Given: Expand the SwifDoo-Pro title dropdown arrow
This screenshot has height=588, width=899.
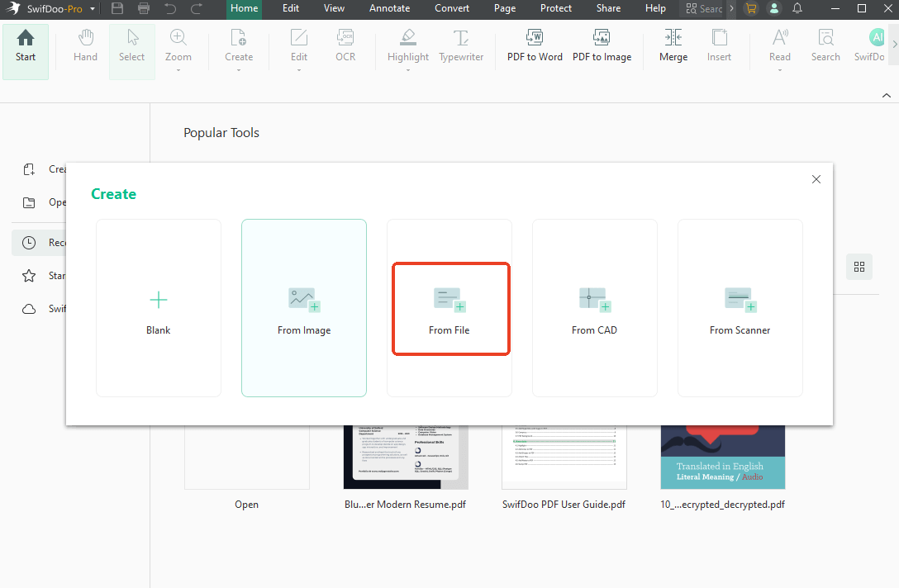Looking at the screenshot, I should [x=93, y=9].
